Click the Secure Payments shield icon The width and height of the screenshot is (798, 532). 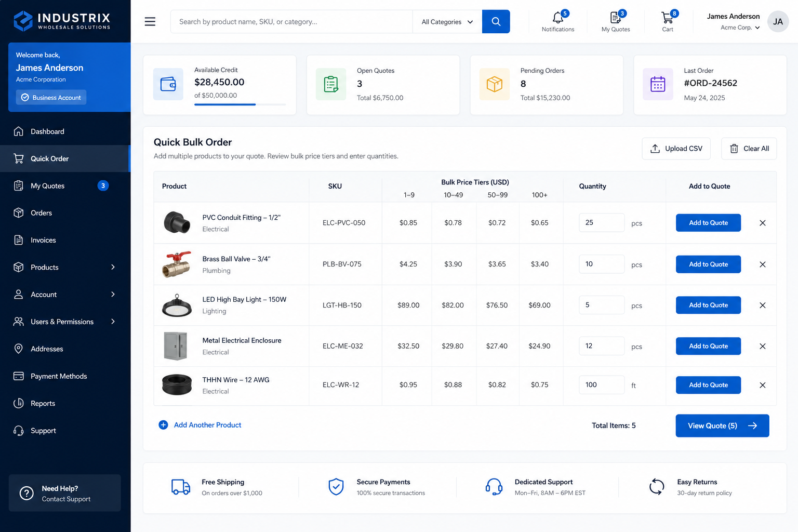[x=336, y=487]
